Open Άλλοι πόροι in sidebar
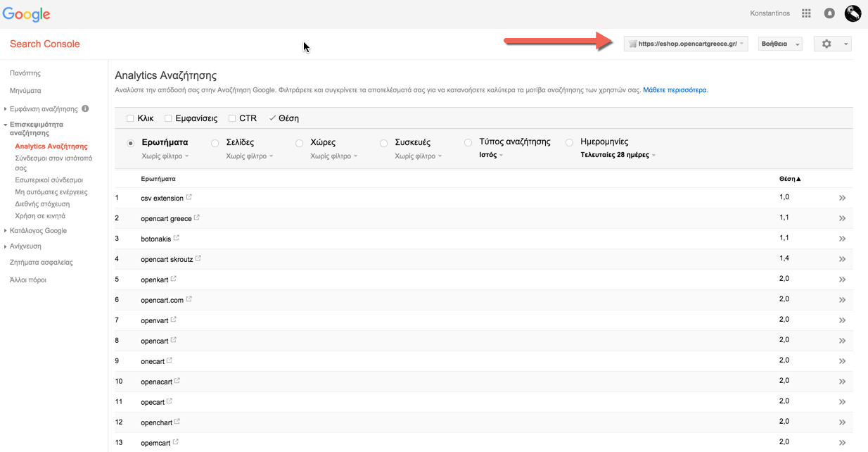 coord(28,280)
